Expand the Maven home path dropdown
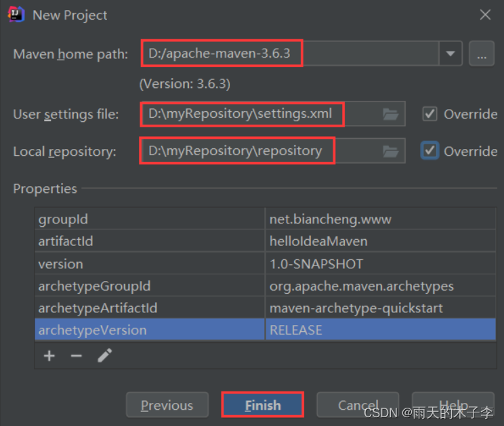 tap(450, 54)
